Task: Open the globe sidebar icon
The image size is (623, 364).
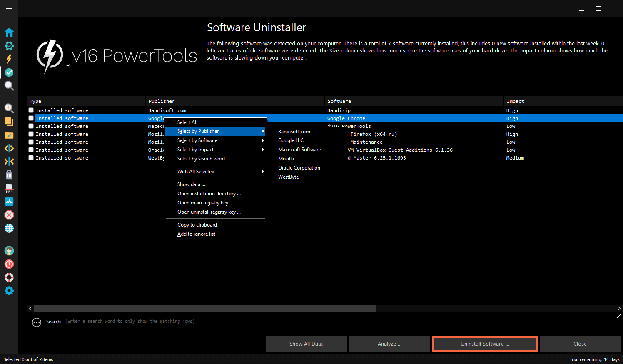Action: 9,228
